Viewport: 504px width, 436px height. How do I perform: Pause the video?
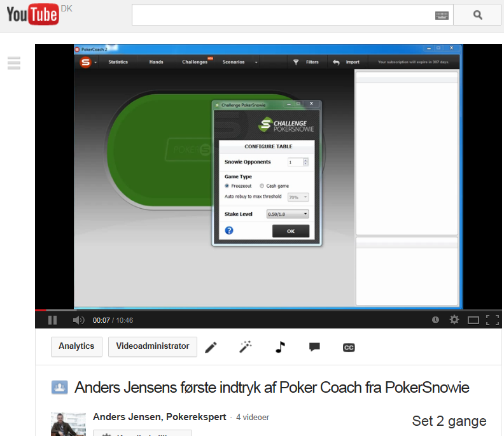tap(52, 320)
